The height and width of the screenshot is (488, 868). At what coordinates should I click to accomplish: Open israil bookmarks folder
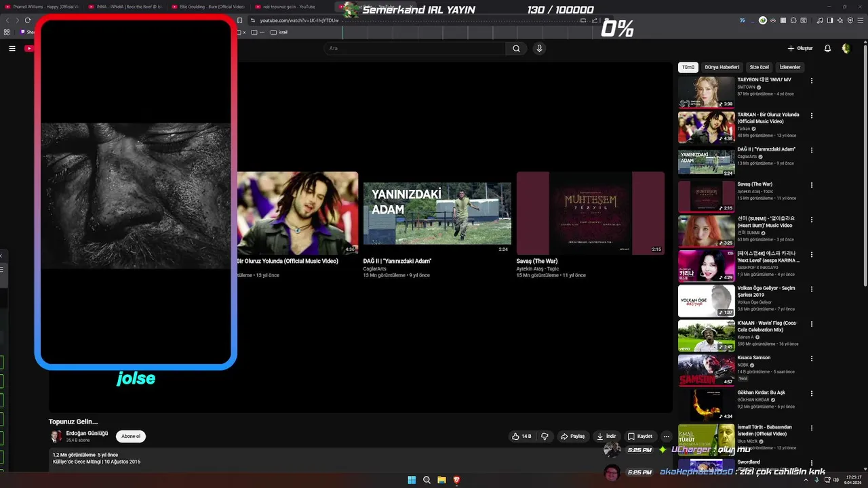(279, 32)
